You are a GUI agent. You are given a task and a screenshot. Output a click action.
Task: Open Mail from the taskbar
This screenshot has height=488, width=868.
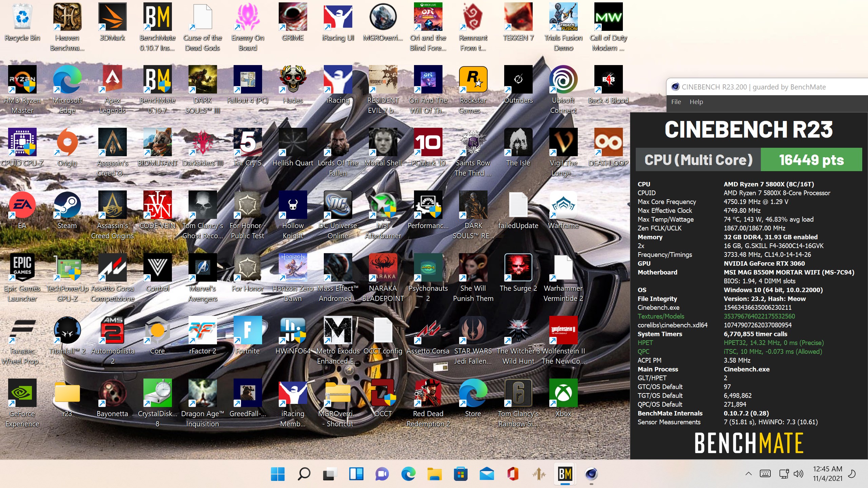pos(487,473)
